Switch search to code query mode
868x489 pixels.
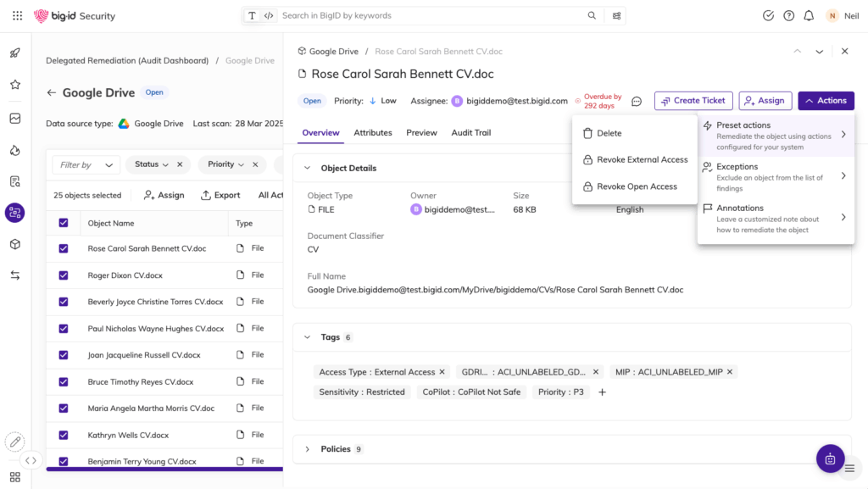(x=269, y=15)
